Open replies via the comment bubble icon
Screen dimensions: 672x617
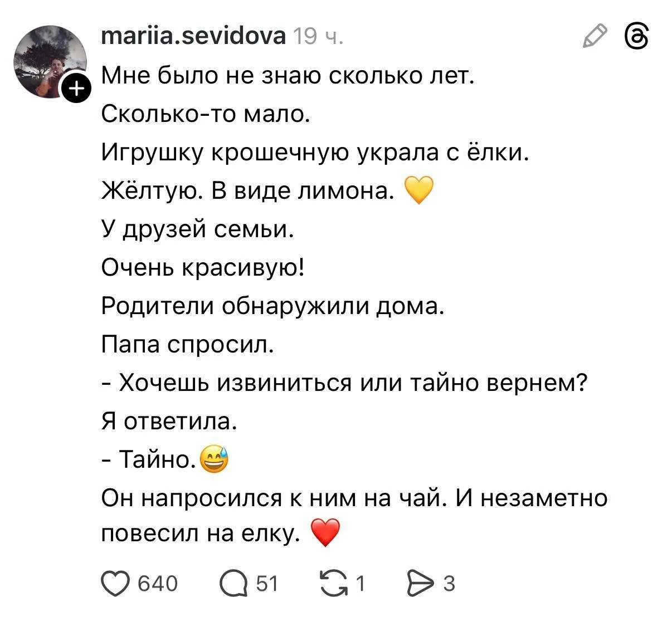pyautogui.click(x=234, y=584)
